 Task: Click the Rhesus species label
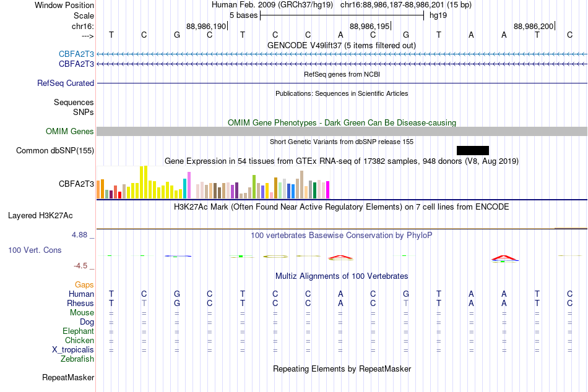pyautogui.click(x=80, y=303)
